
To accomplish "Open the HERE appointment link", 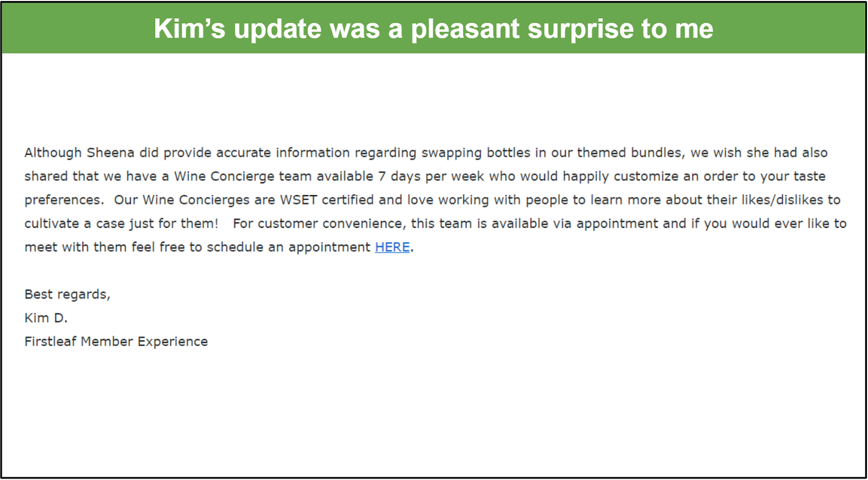I will (x=392, y=247).
